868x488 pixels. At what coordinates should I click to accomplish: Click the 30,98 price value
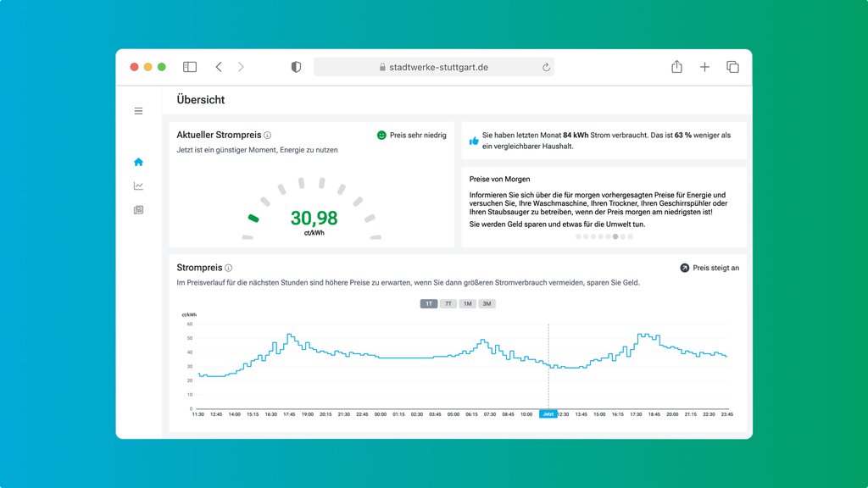[x=314, y=218]
